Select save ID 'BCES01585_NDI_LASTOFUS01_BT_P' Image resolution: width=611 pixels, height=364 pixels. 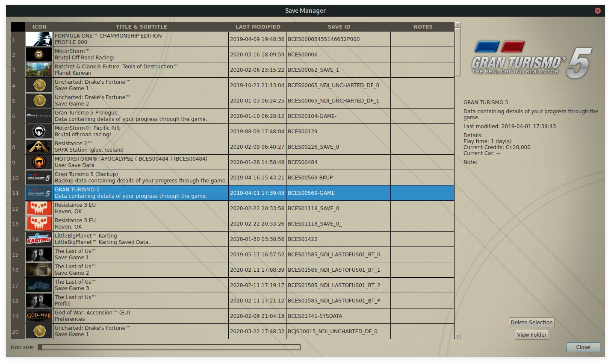[338, 301]
